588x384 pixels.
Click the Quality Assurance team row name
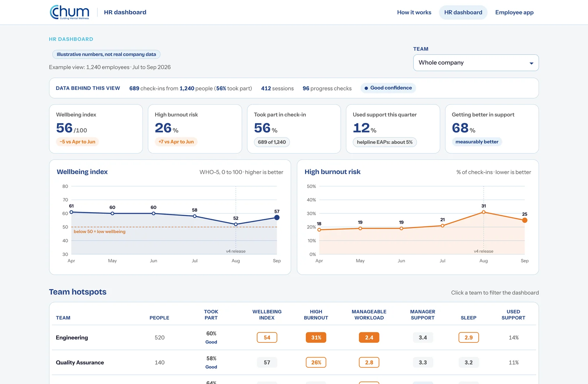coord(80,363)
